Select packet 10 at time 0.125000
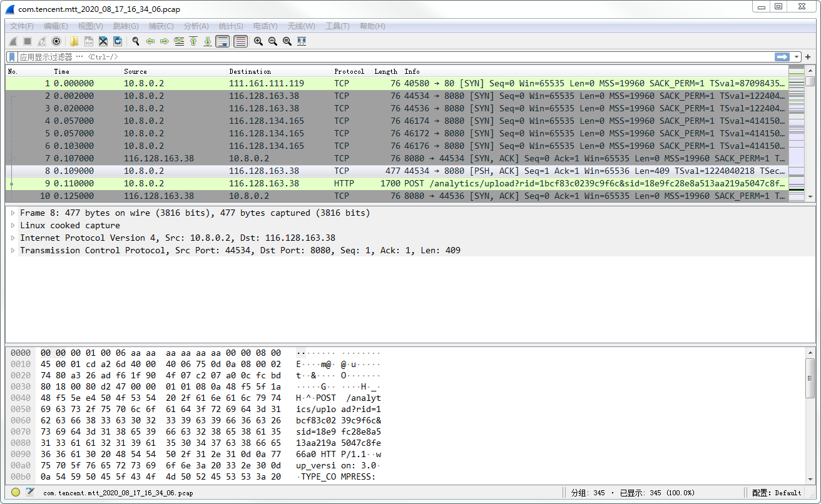Image resolution: width=821 pixels, height=504 pixels. tap(397, 196)
